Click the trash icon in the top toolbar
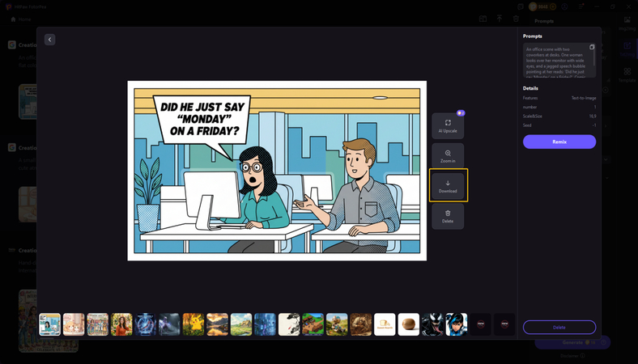Screen dimensions: 638x364 tap(516, 19)
